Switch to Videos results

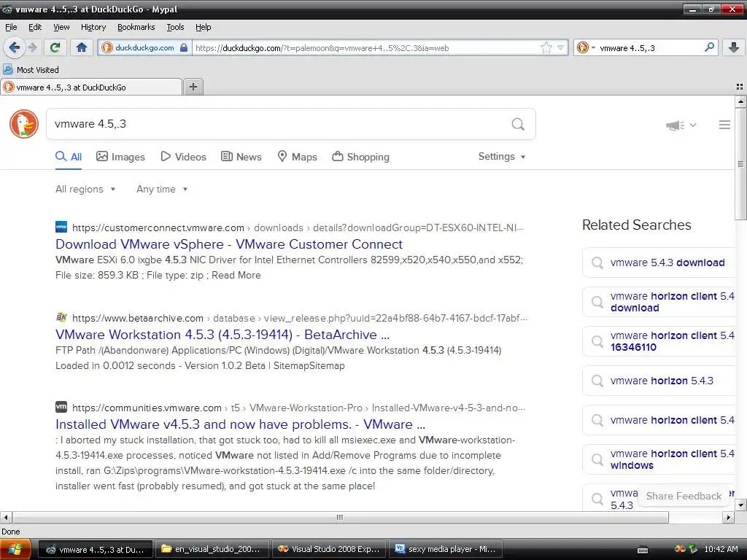(x=183, y=157)
